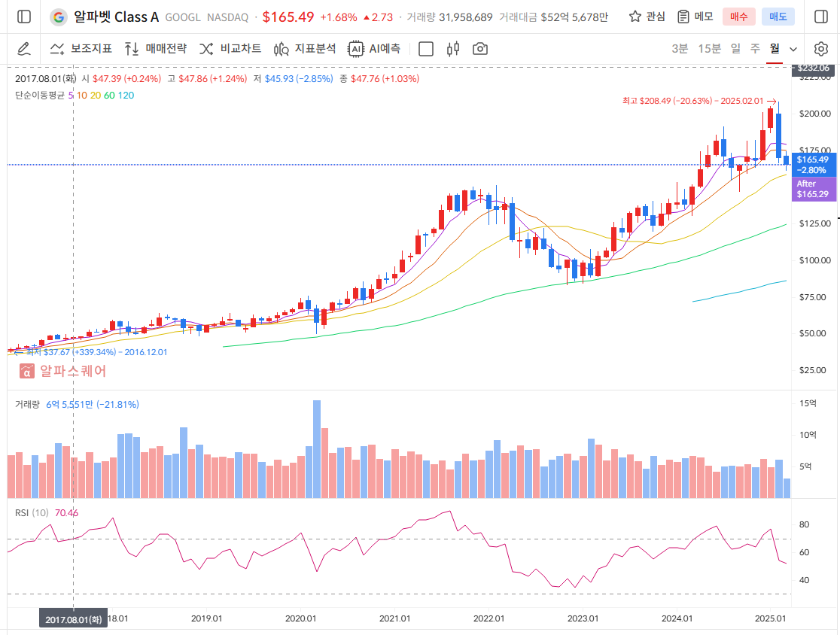Switch to 3분 timeframe
840x635 pixels.
coord(679,49)
